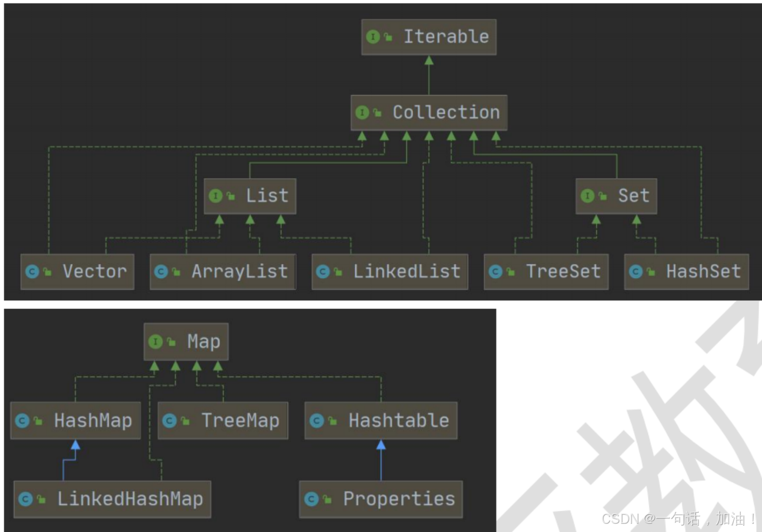Select the Properties label text
This screenshot has width=762, height=532.
click(399, 499)
